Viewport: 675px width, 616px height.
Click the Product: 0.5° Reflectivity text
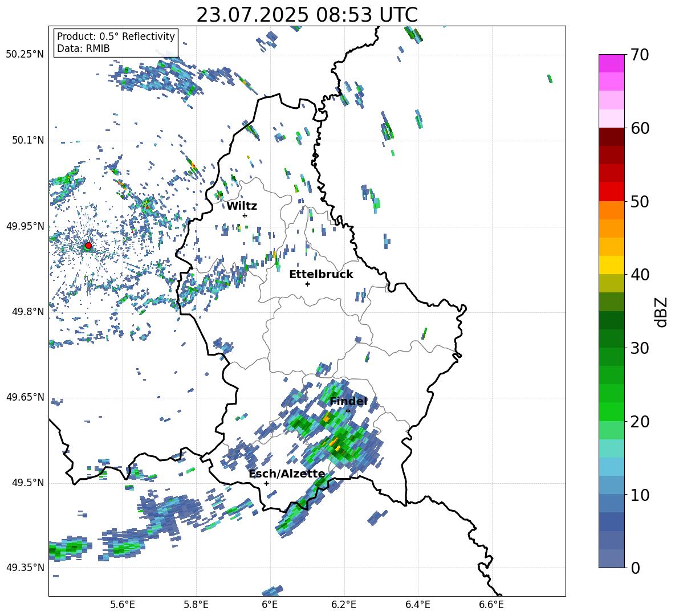click(x=116, y=36)
